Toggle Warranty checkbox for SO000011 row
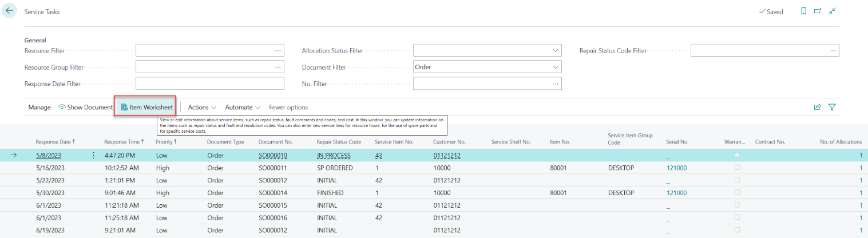The height and width of the screenshot is (238, 868). (738, 168)
